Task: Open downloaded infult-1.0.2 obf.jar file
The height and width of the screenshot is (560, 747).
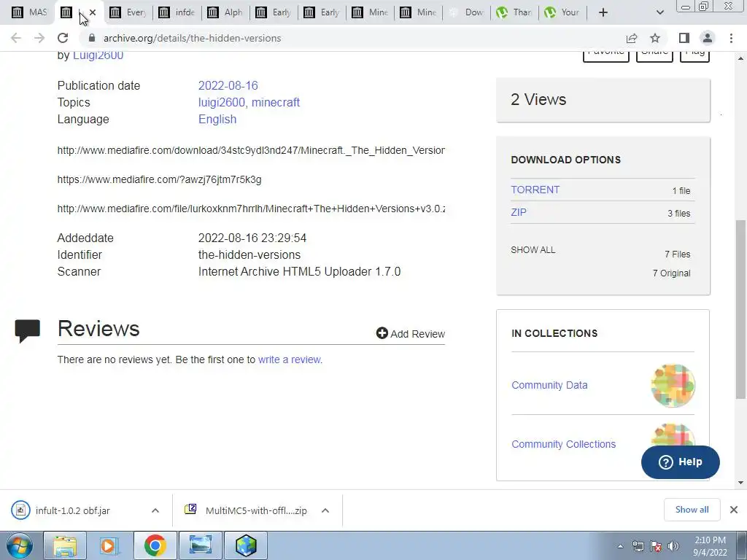Action: (x=71, y=510)
